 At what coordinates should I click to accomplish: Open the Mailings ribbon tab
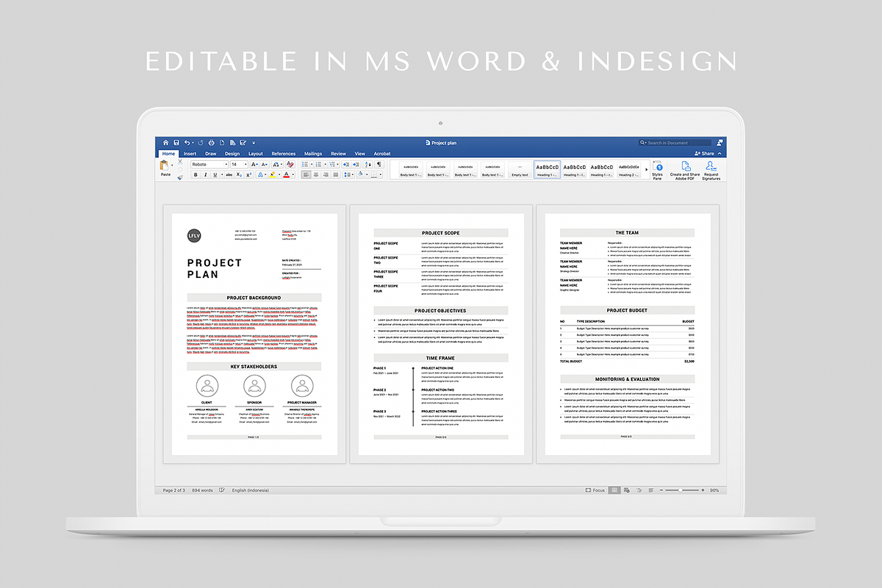312,154
